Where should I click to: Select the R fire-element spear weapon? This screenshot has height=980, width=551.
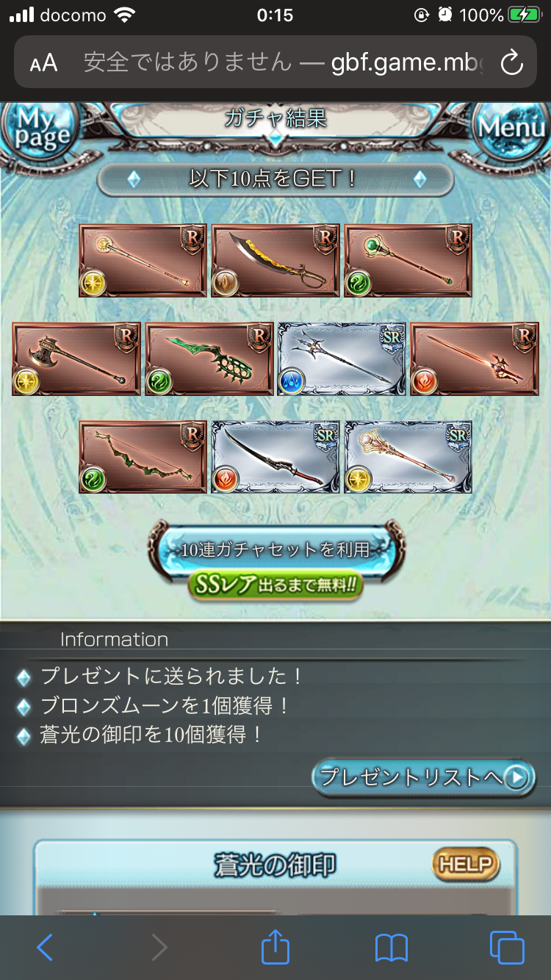point(475,359)
